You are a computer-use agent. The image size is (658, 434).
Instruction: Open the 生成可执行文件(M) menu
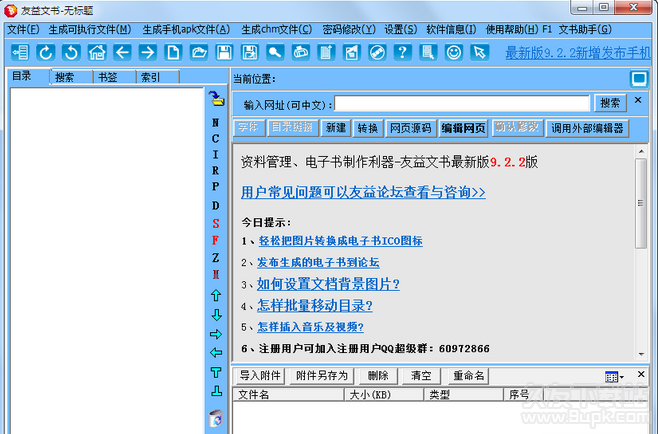[90, 29]
